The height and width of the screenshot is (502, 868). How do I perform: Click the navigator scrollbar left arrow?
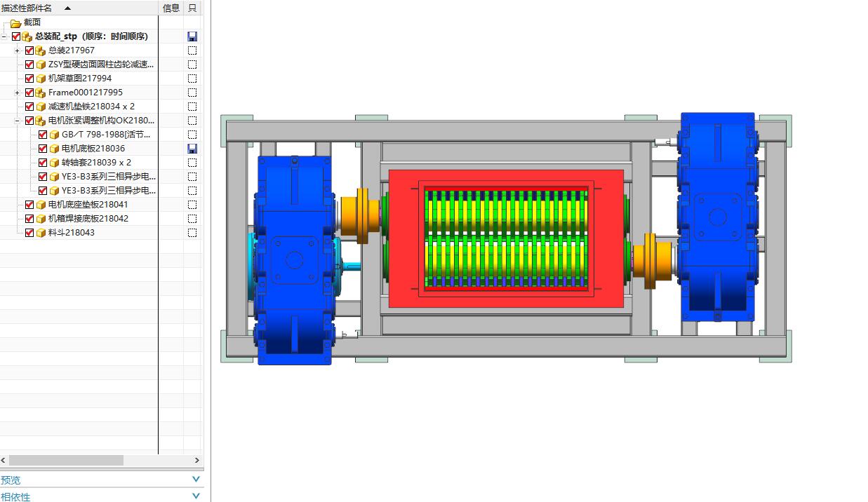(x=4, y=460)
